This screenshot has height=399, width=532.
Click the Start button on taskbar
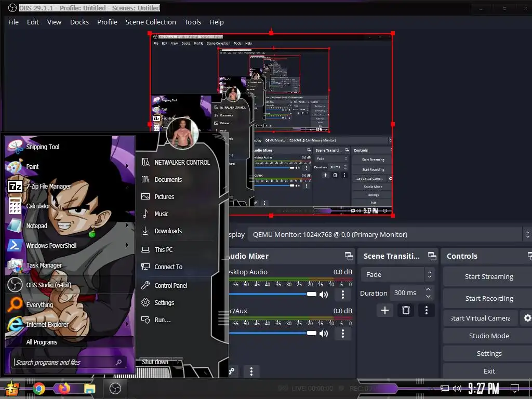(x=12, y=389)
